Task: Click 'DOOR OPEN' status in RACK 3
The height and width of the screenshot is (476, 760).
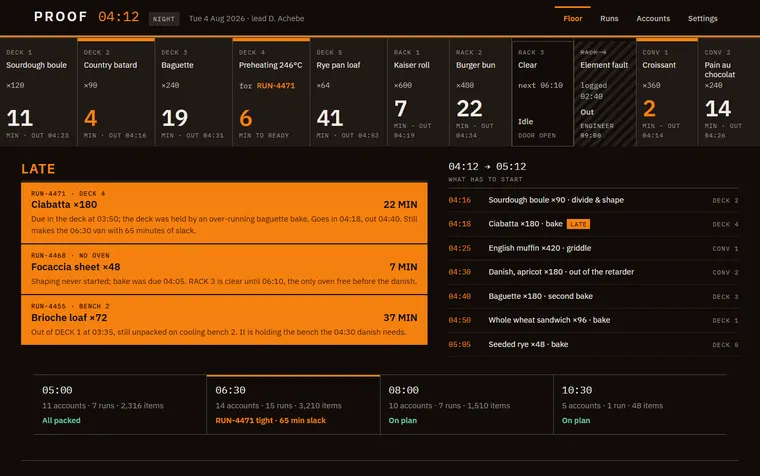Action: pos(537,136)
